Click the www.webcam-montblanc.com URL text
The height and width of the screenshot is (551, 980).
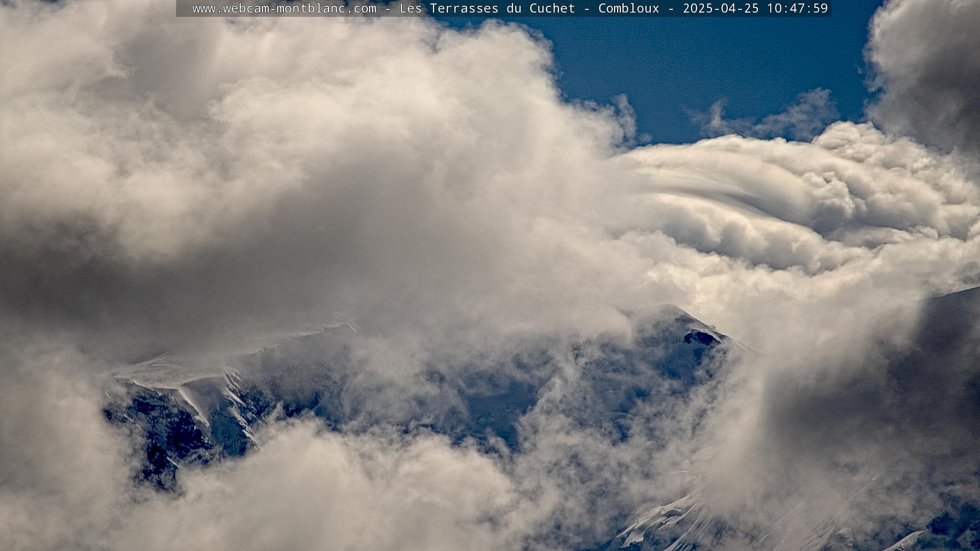coord(284,8)
